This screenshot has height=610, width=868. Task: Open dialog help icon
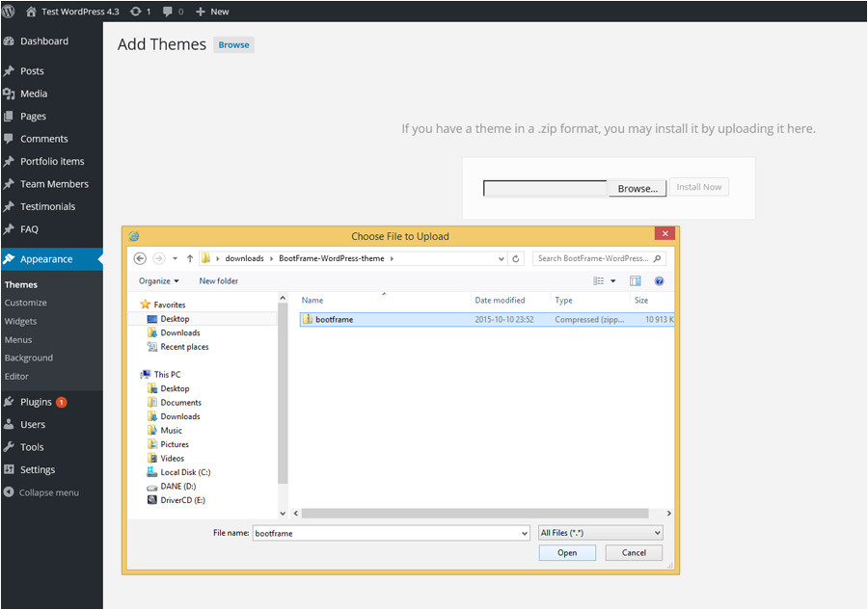pyautogui.click(x=659, y=281)
